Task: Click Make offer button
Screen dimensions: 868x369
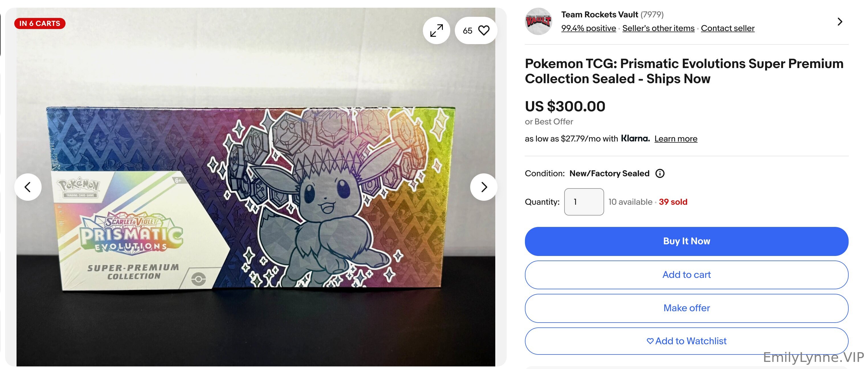Action: [686, 308]
